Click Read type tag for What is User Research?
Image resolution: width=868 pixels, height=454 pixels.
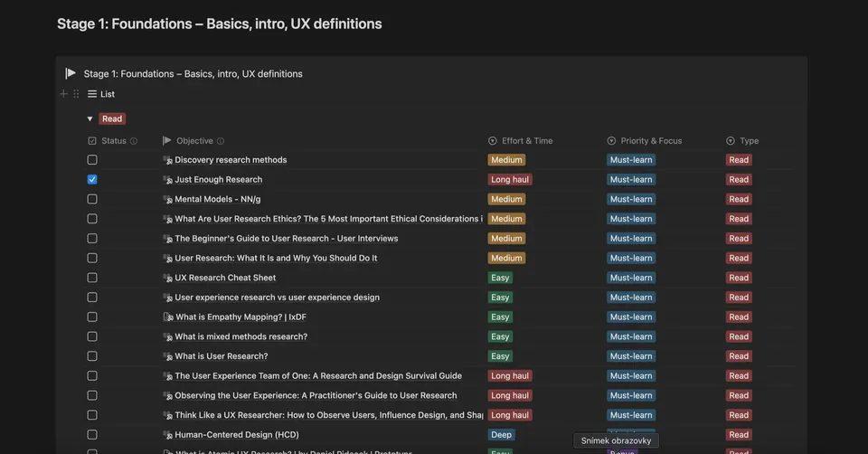coord(739,356)
